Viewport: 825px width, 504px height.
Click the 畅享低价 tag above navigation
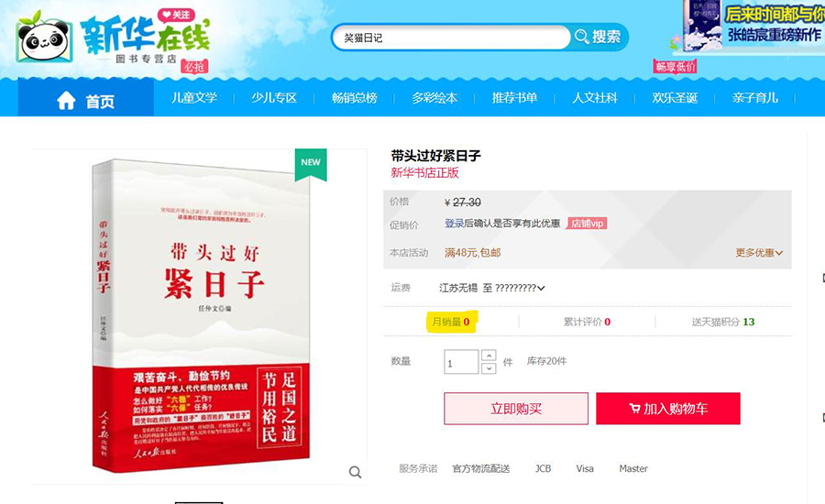tap(675, 66)
